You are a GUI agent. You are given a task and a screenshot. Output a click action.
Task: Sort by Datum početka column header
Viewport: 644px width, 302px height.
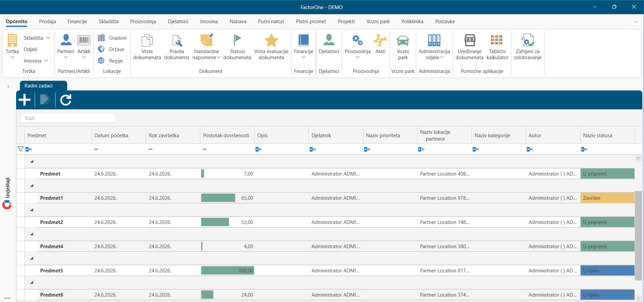[119, 136]
